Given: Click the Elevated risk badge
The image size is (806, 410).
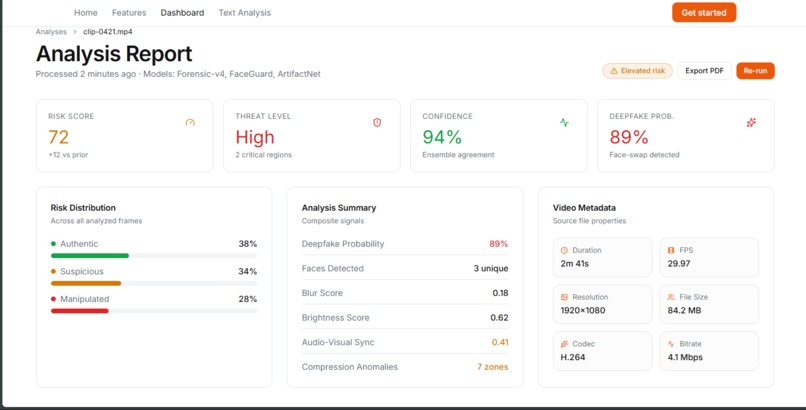Looking at the screenshot, I should pos(637,71).
